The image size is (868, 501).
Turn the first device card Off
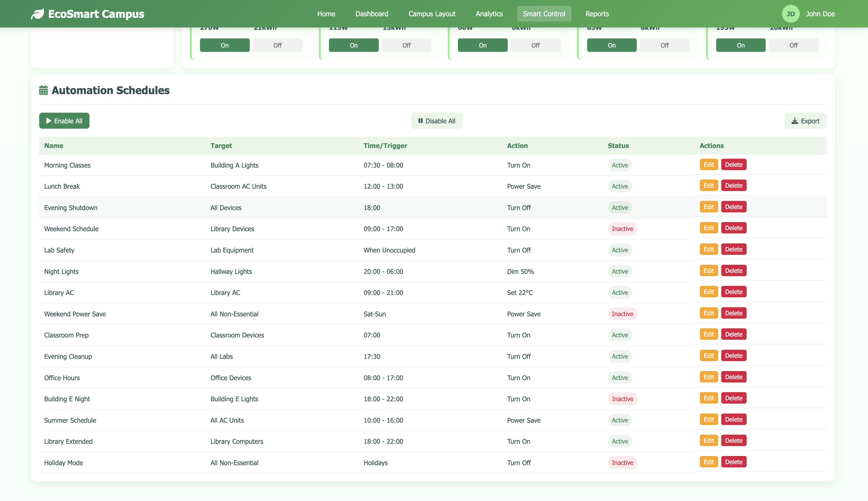pos(277,45)
